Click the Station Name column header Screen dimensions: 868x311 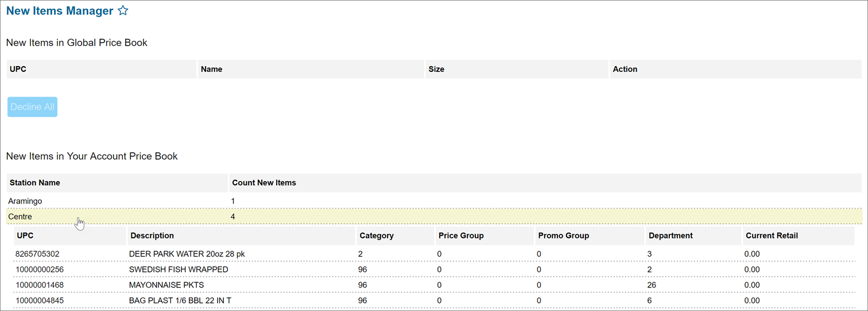pos(35,183)
